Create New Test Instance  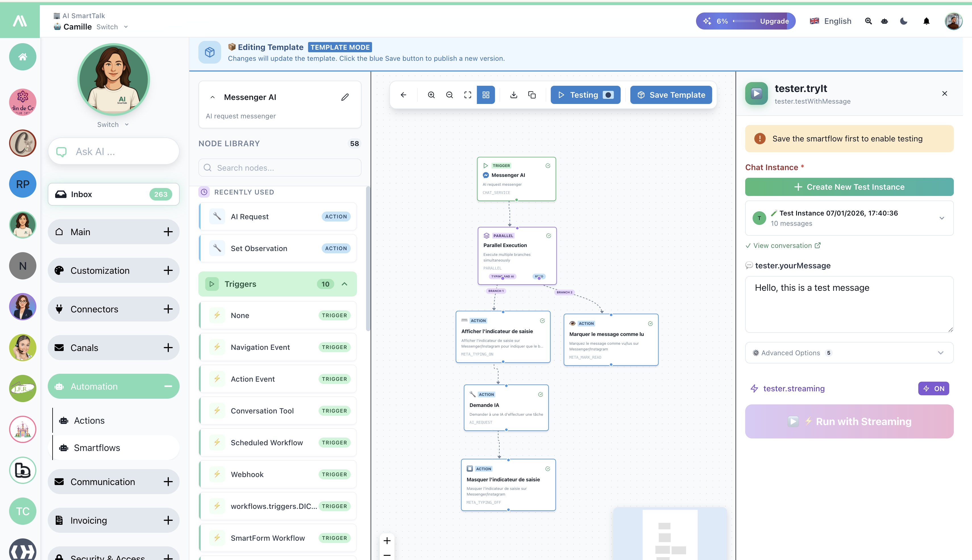tap(849, 187)
